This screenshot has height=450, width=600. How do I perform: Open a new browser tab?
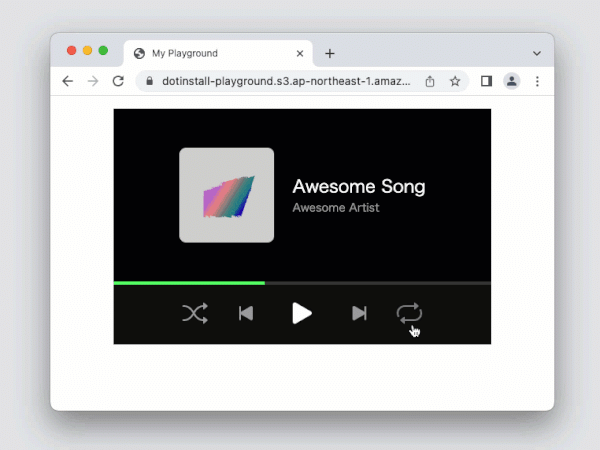click(330, 54)
